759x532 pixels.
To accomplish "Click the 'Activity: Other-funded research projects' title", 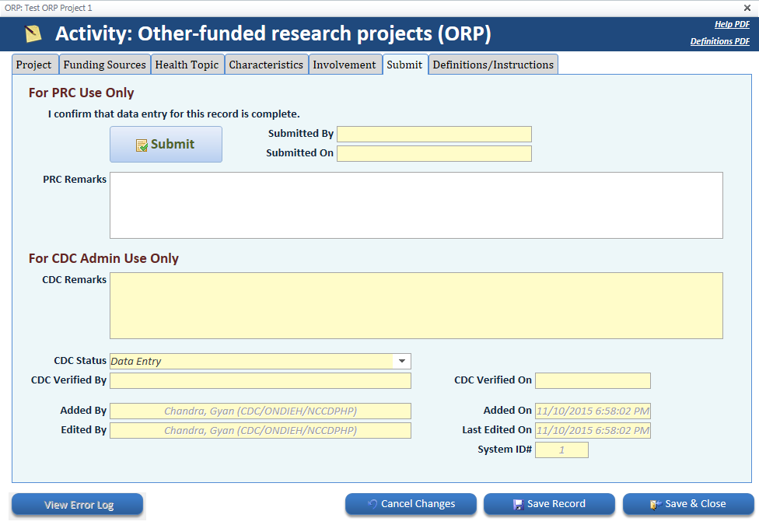I will pyautogui.click(x=273, y=33).
